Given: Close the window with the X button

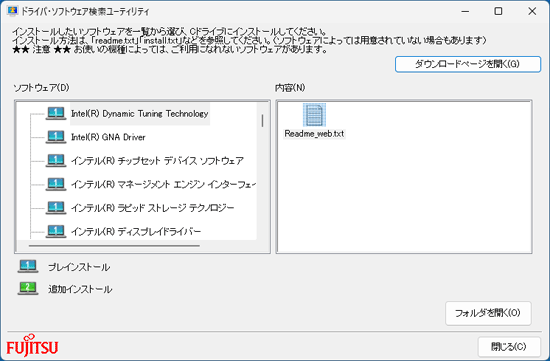Looking at the screenshot, I should pos(532,11).
